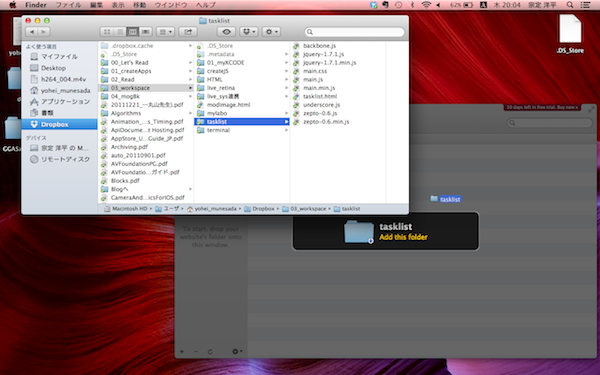600x375 pixels.
Task: Select 書類 in the sidebar
Action: click(59, 113)
